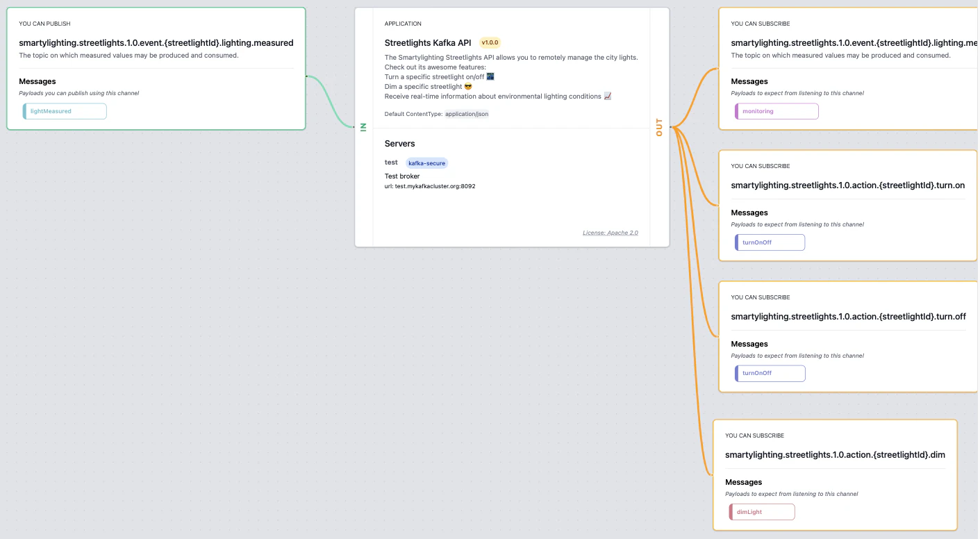Select the action dim channel title
The image size is (980, 539).
point(835,455)
